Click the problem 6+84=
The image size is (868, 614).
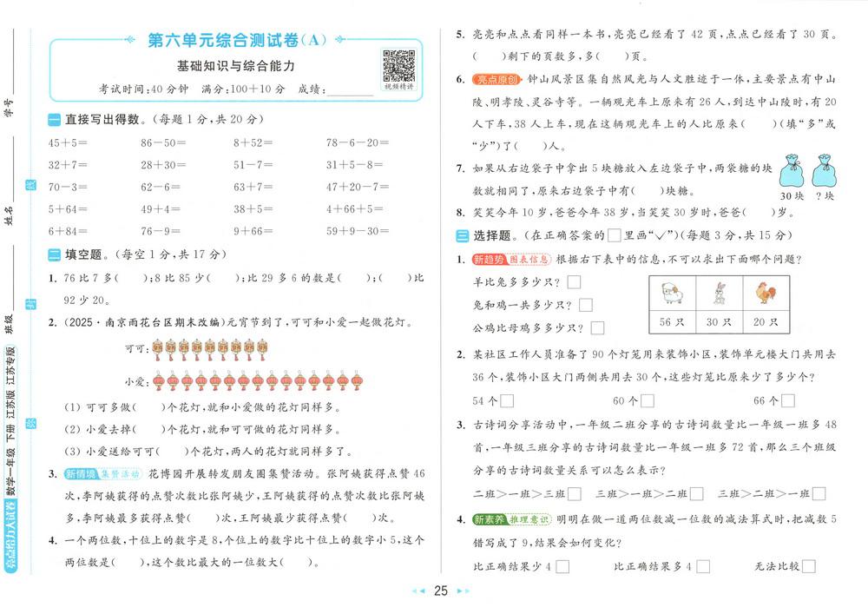68,231
